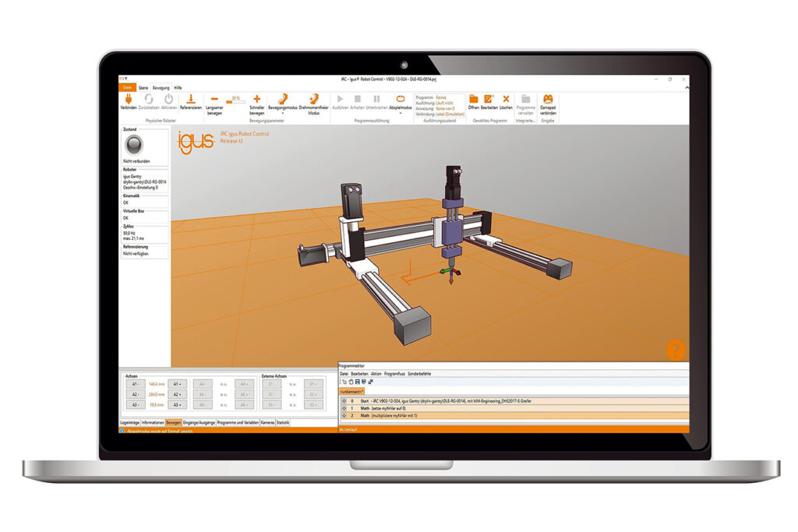Click the Langsamer bewegen minus icon
Image resolution: width=798 pixels, height=532 pixels.
tap(214, 99)
